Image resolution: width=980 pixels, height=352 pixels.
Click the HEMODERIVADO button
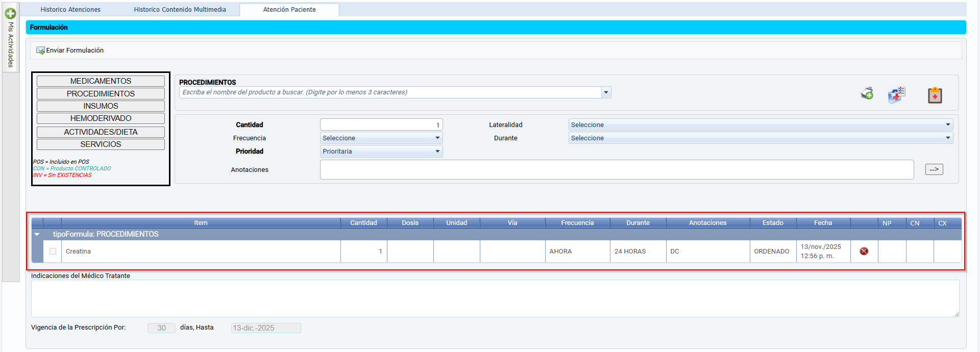[101, 118]
